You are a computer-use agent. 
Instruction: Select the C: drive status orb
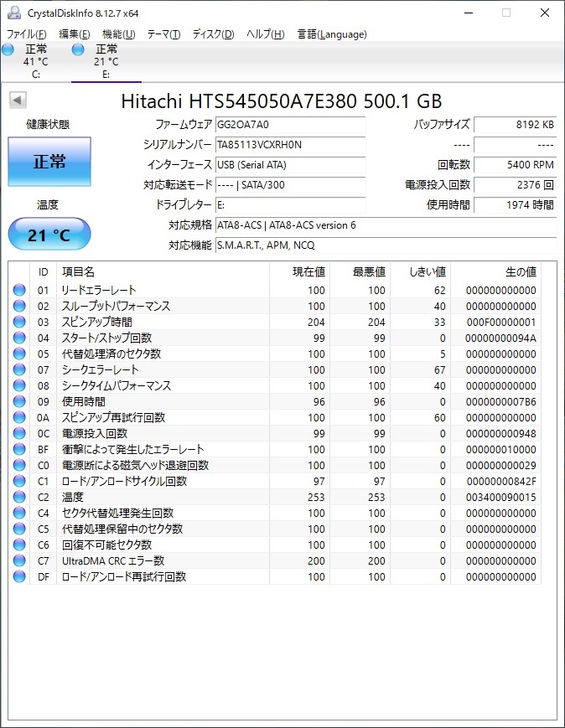pos(8,49)
